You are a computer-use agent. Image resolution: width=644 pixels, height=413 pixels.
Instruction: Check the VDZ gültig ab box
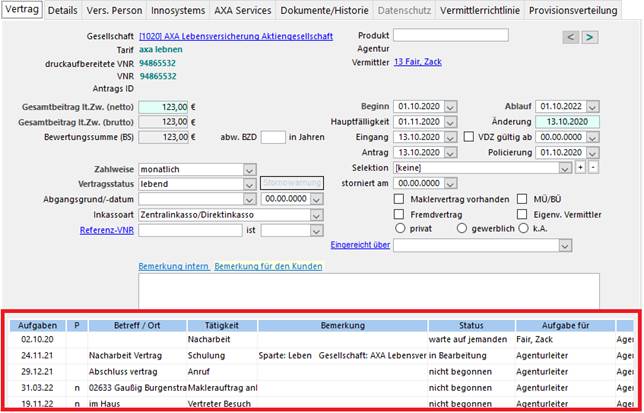click(x=471, y=137)
